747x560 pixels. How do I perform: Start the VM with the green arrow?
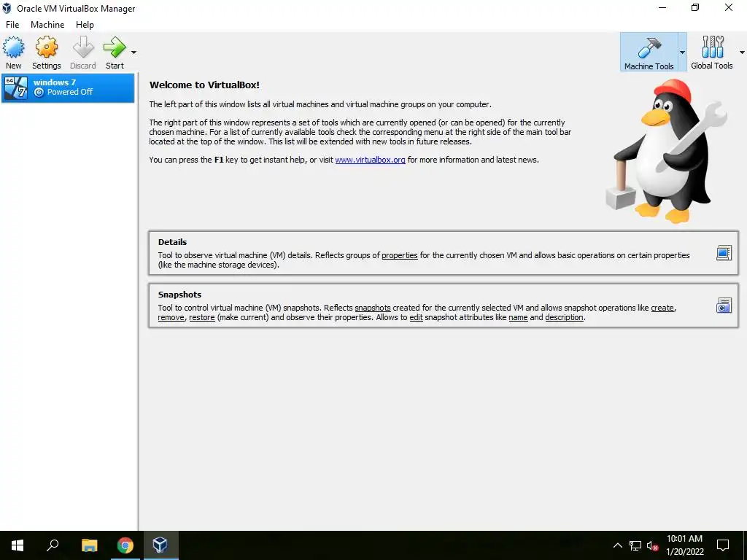[115, 47]
